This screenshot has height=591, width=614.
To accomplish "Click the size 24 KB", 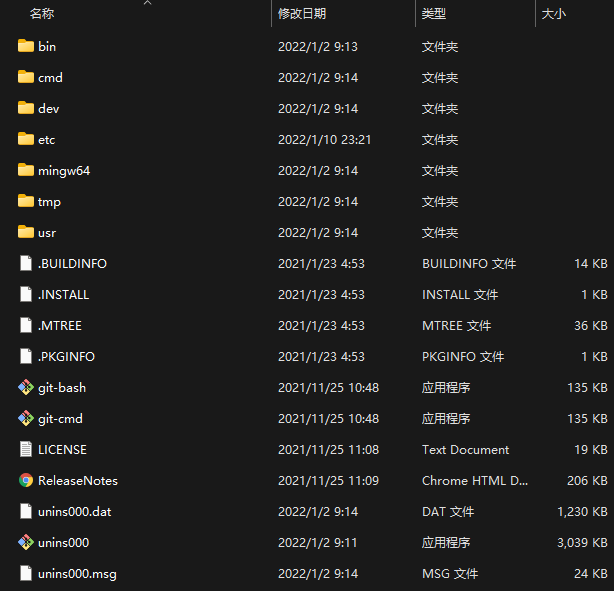I will [591, 573].
